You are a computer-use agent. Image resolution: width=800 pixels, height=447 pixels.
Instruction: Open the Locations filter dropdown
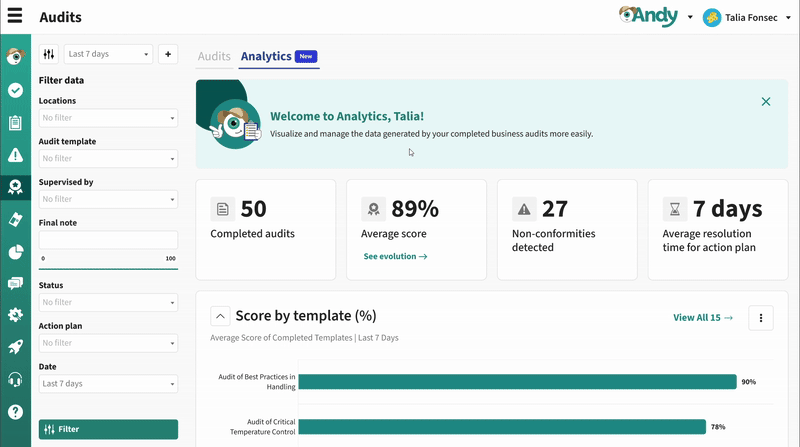(108, 118)
